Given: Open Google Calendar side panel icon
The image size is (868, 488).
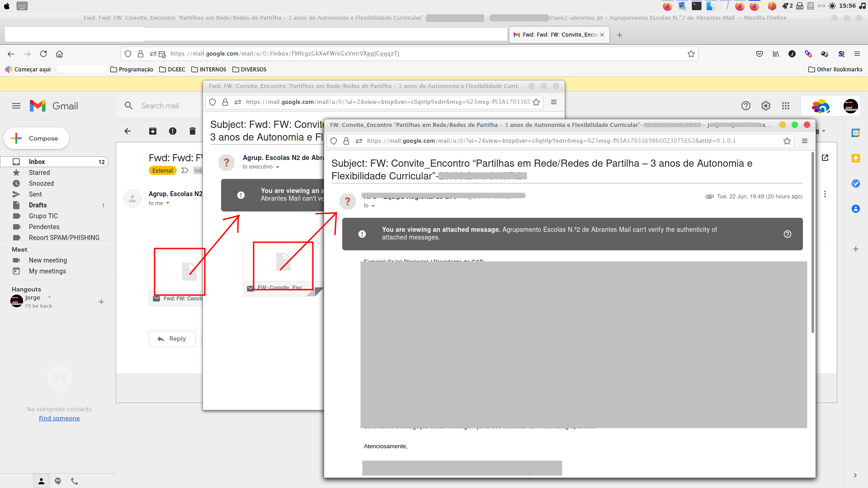Looking at the screenshot, I should coord(855,133).
